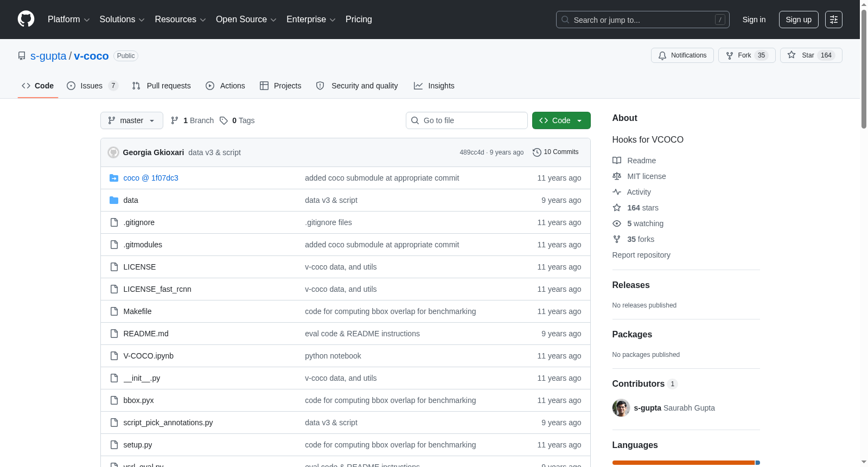The height and width of the screenshot is (467, 868).
Task: Click the file icon for LICENSE
Action: tap(114, 267)
